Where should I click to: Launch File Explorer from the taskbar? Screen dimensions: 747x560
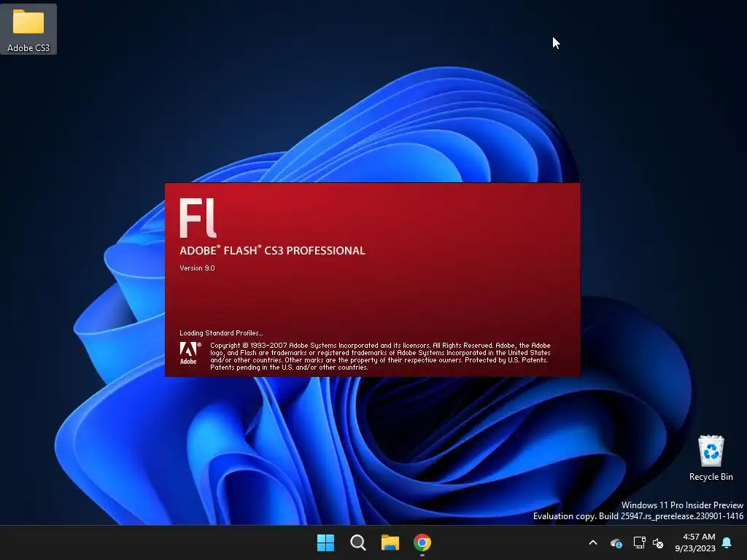(390, 542)
